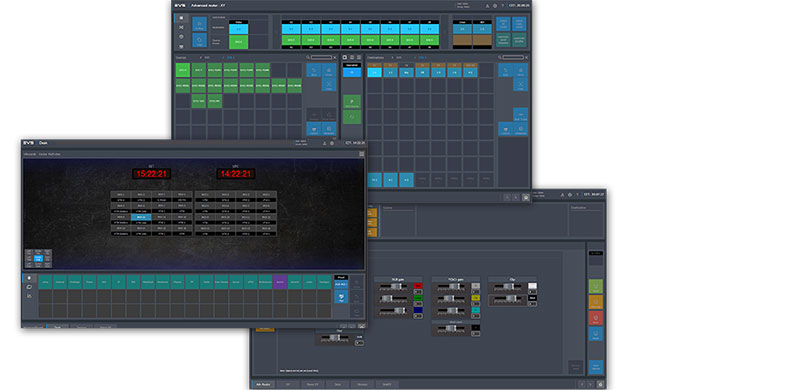Click the 15:22:21 clock in Desk window
Image resolution: width=800 pixels, height=390 pixels.
coord(152,174)
